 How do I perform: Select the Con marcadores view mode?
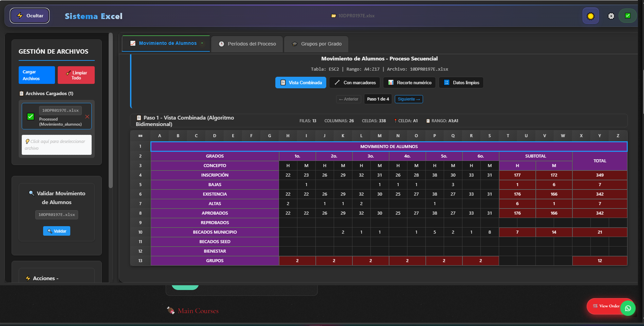(354, 83)
